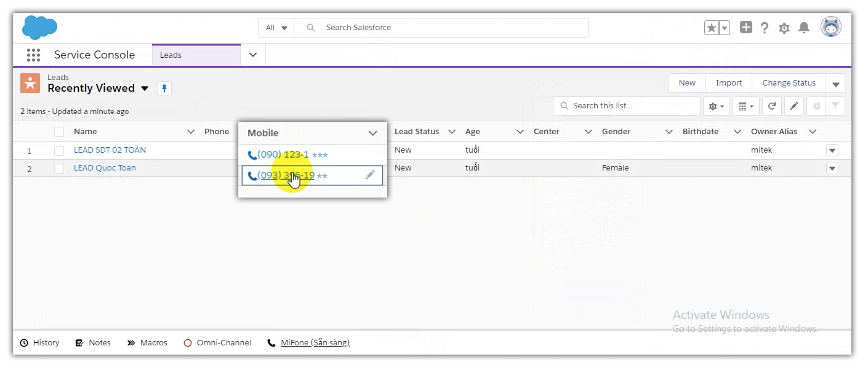Open the All search scope dropdown
The width and height of the screenshot is (868, 378).
tap(276, 28)
